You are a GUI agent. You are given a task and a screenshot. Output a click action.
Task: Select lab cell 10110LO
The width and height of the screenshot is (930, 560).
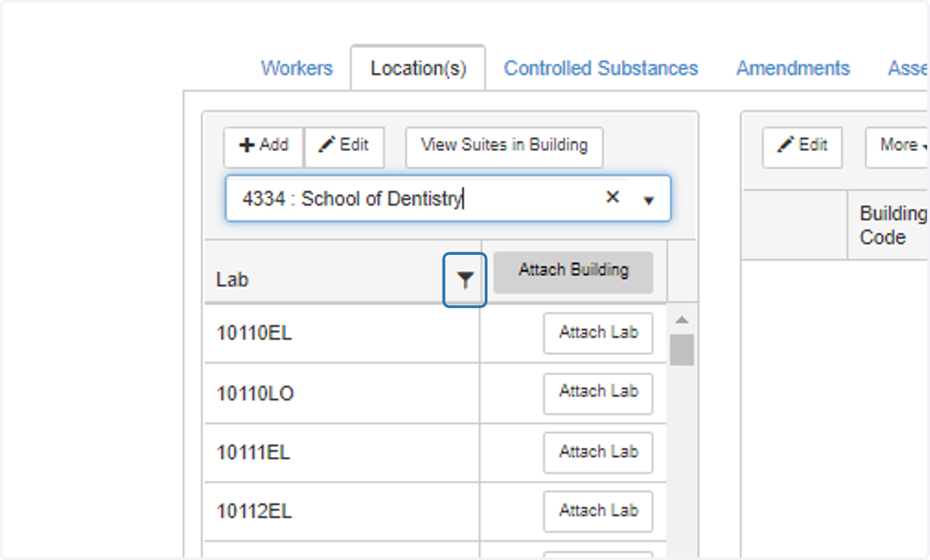tap(342, 393)
